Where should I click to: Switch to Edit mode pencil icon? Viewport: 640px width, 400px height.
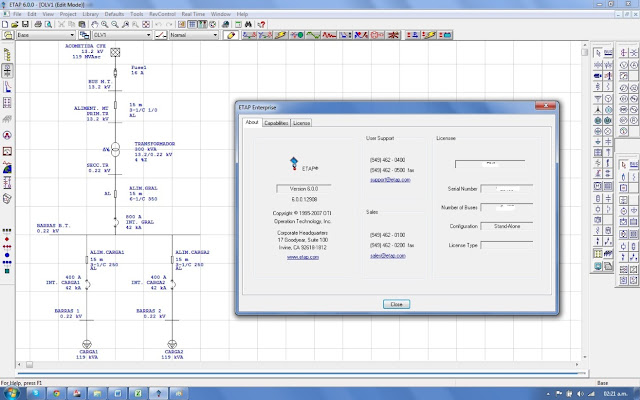(231, 35)
